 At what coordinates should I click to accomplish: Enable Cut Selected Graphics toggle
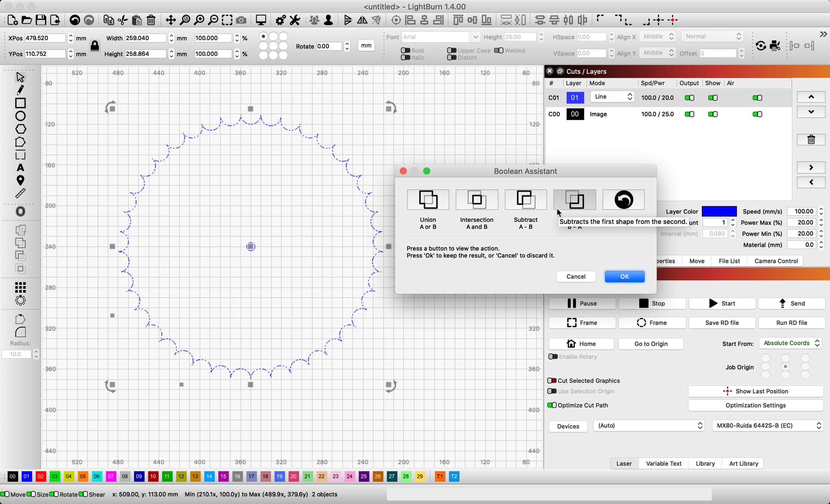tap(552, 381)
